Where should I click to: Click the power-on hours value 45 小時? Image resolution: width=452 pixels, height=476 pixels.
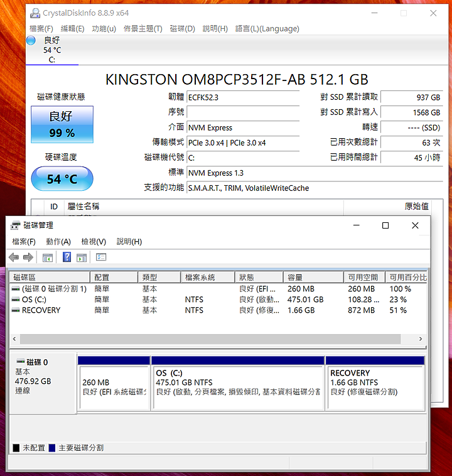(412, 158)
